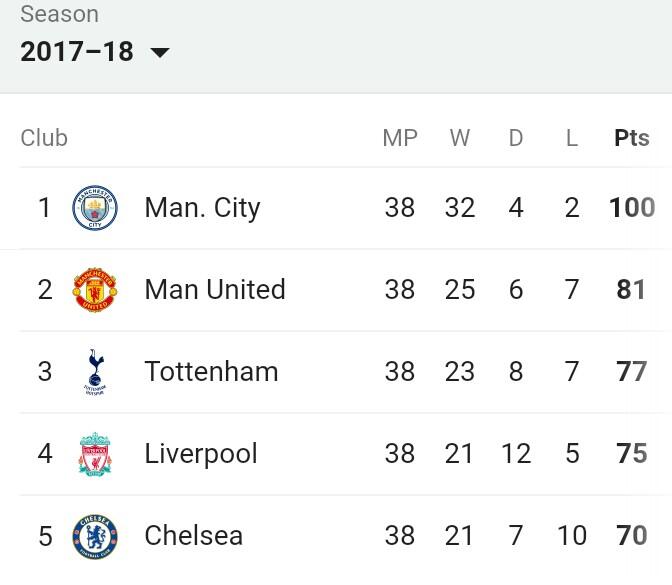Click the Chelsea crest
The image size is (672, 585).
point(95,536)
